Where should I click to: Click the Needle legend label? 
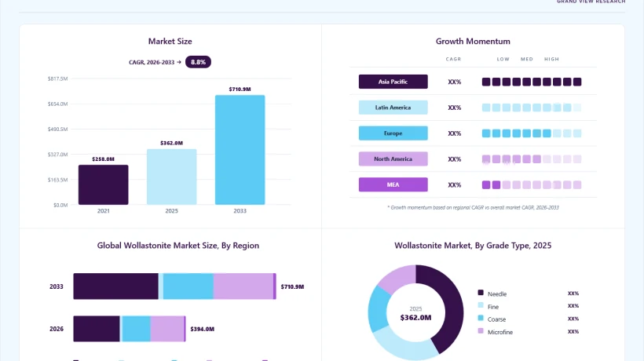tap(497, 294)
